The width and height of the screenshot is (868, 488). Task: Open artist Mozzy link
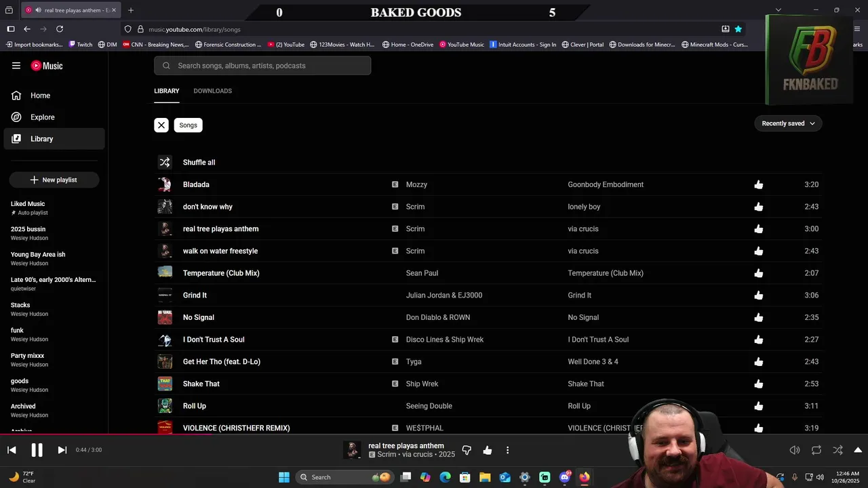point(416,184)
